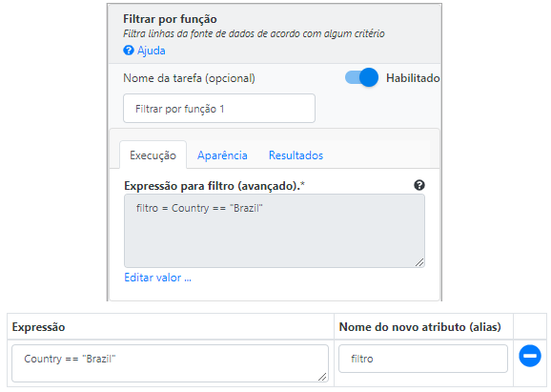Click the 'Editar valor ...' link

[x=157, y=278]
